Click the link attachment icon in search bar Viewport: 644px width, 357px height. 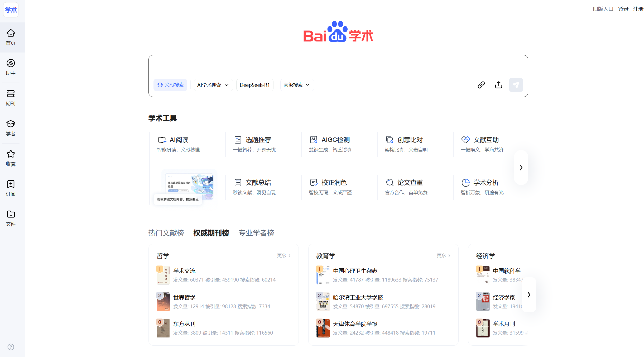(x=481, y=85)
